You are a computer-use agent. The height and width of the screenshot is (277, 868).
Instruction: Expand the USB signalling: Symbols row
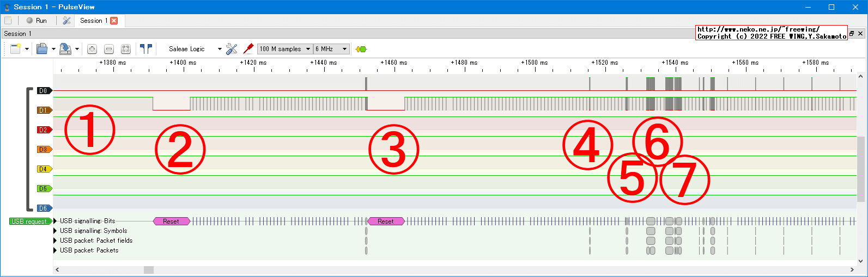(x=55, y=231)
